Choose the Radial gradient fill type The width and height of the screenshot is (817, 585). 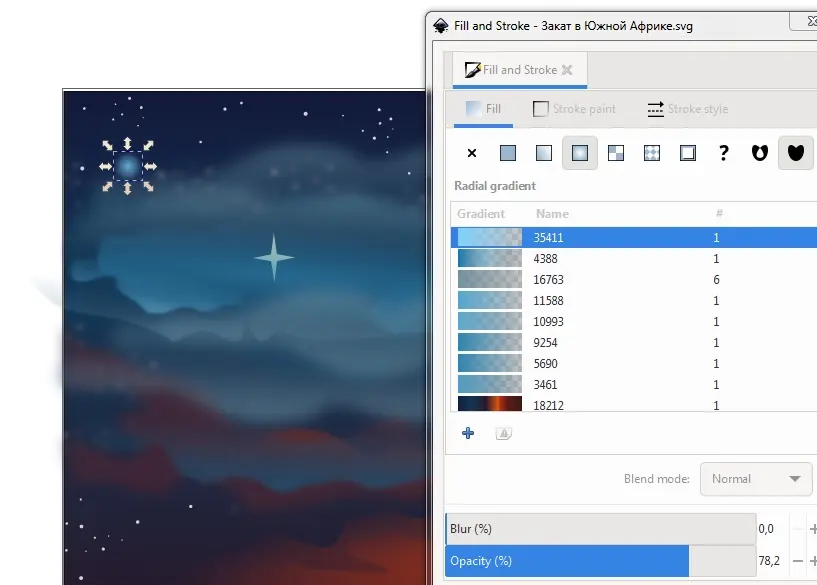click(580, 153)
